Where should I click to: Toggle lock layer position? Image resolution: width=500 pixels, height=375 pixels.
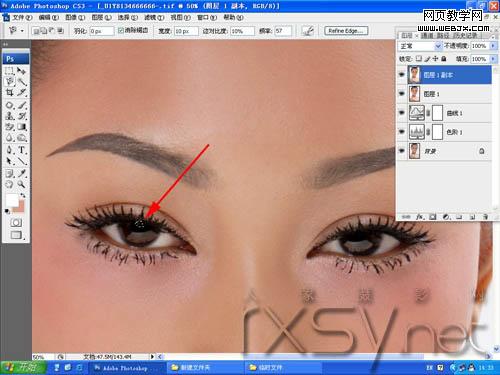[435, 59]
